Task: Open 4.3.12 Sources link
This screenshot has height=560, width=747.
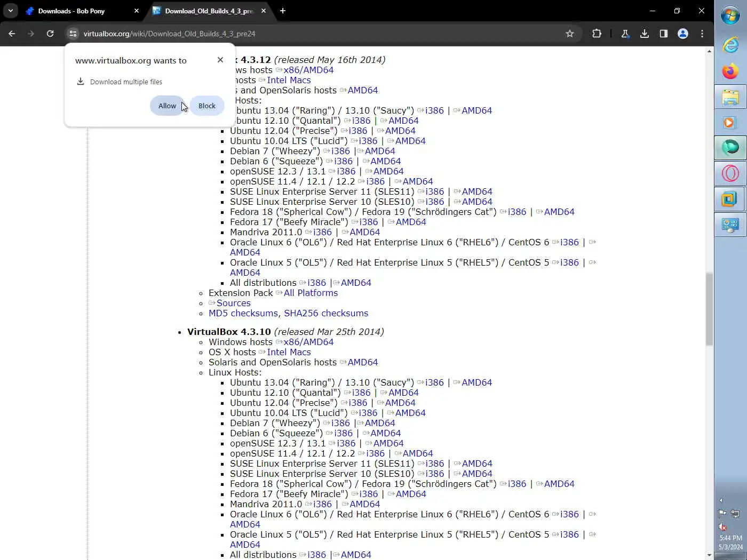Action: 234,303
